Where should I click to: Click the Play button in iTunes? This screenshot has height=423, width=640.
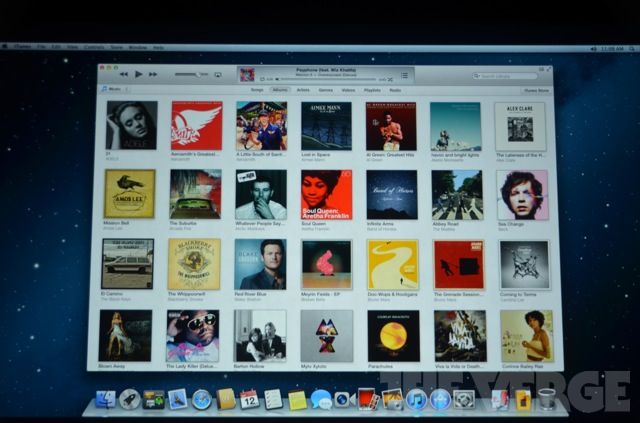click(138, 74)
